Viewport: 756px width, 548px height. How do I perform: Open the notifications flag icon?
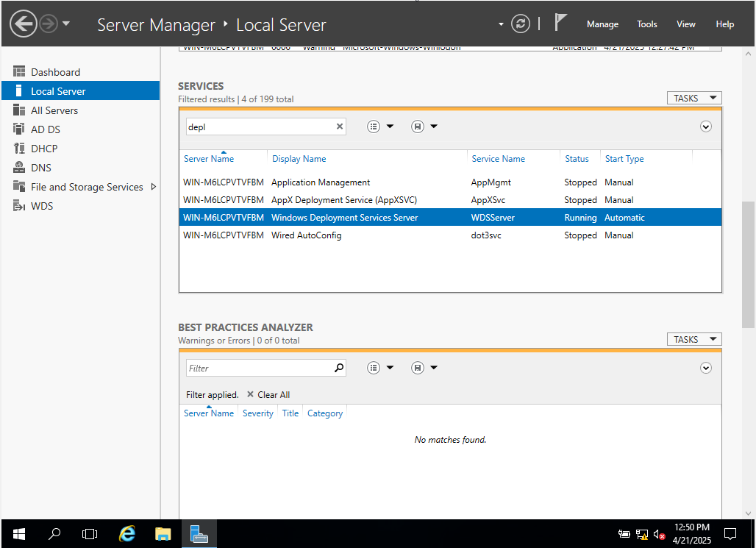[560, 23]
